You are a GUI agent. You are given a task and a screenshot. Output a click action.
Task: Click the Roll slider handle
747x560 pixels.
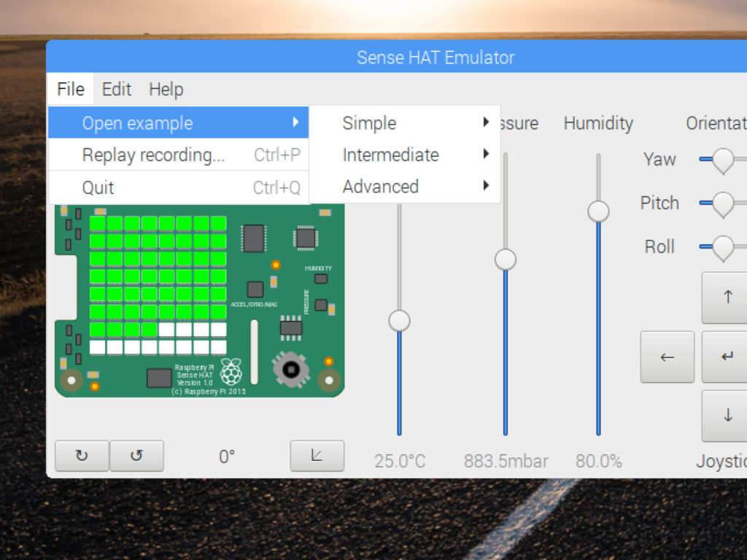pos(723,248)
